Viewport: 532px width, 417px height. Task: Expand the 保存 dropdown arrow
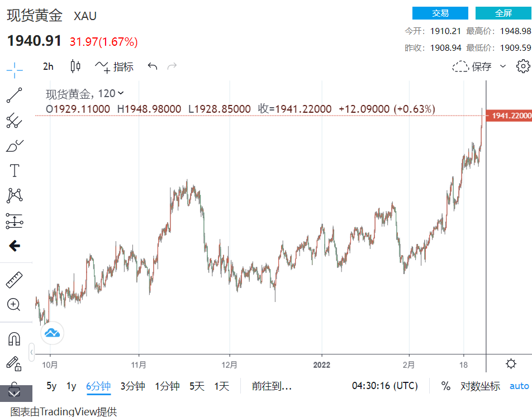[502, 66]
